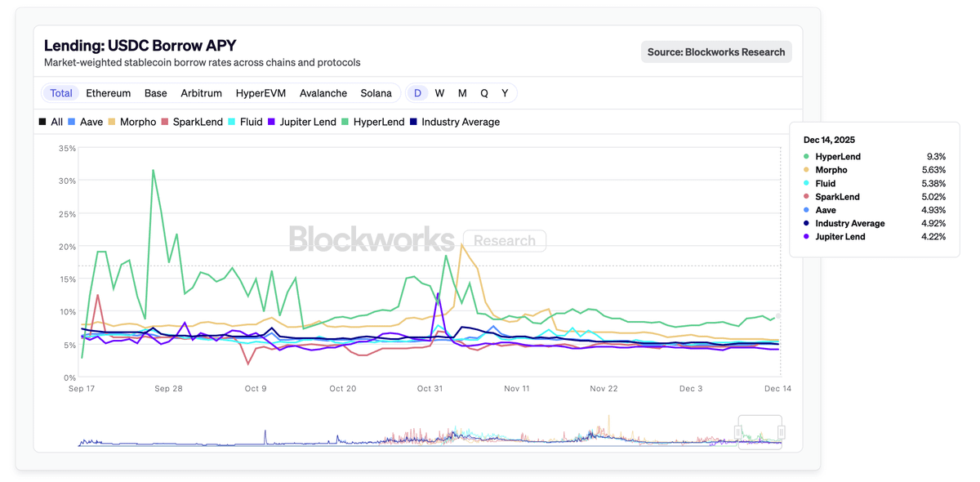980x482 pixels.
Task: Click the 20% y-axis label
Action: coord(68,247)
